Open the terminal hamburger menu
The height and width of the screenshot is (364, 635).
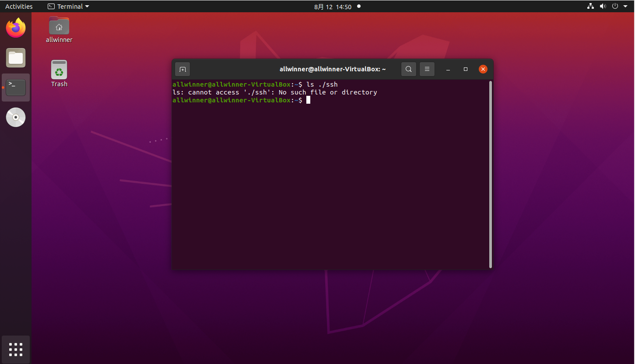[x=427, y=69]
